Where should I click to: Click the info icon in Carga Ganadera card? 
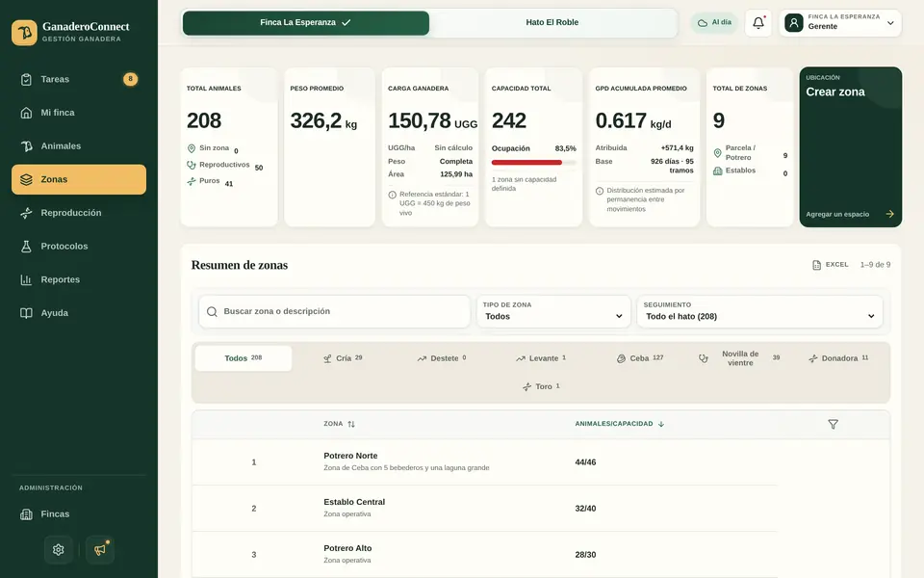[392, 195]
